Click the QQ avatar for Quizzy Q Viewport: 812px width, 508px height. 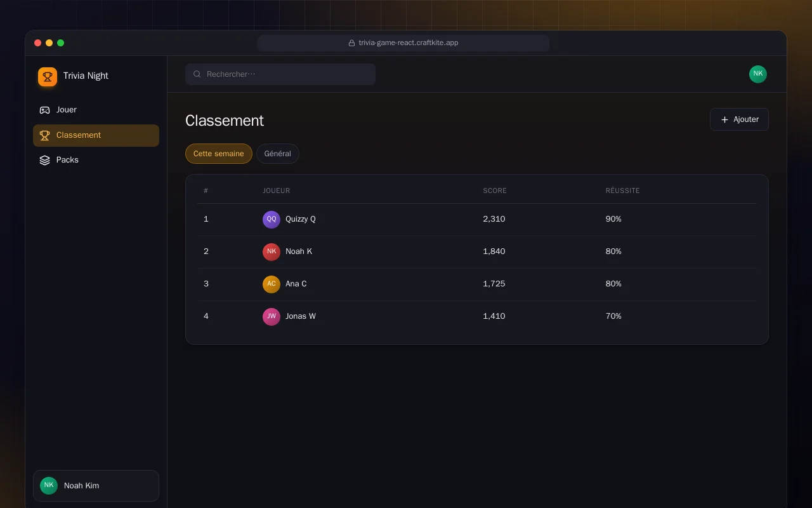tap(272, 220)
